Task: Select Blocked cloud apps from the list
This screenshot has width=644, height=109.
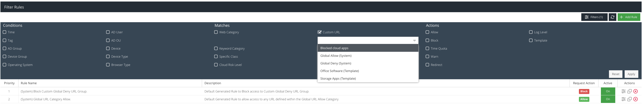Action: (334, 48)
